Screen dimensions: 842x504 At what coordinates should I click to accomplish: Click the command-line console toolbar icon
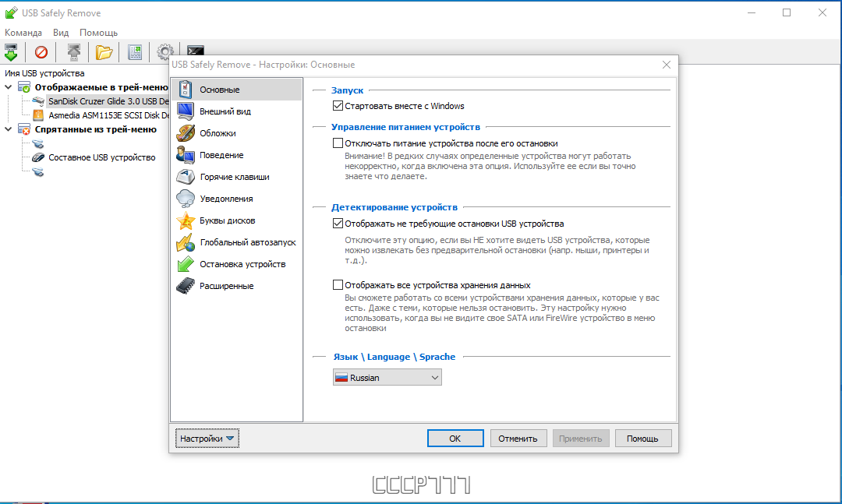[195, 51]
